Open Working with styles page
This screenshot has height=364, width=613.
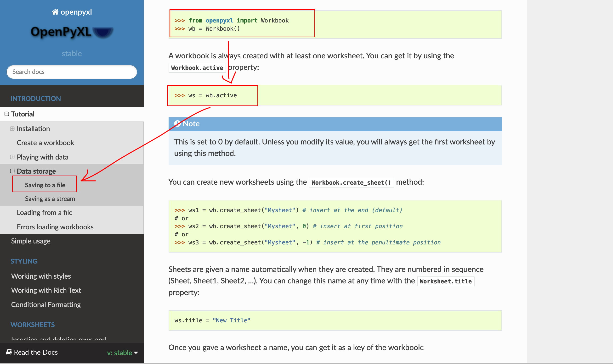tap(41, 276)
